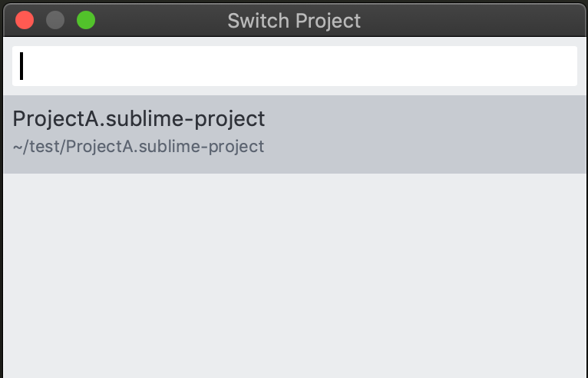Click the gray minimize window button
Viewport: 588px width, 378px height.
(55, 20)
